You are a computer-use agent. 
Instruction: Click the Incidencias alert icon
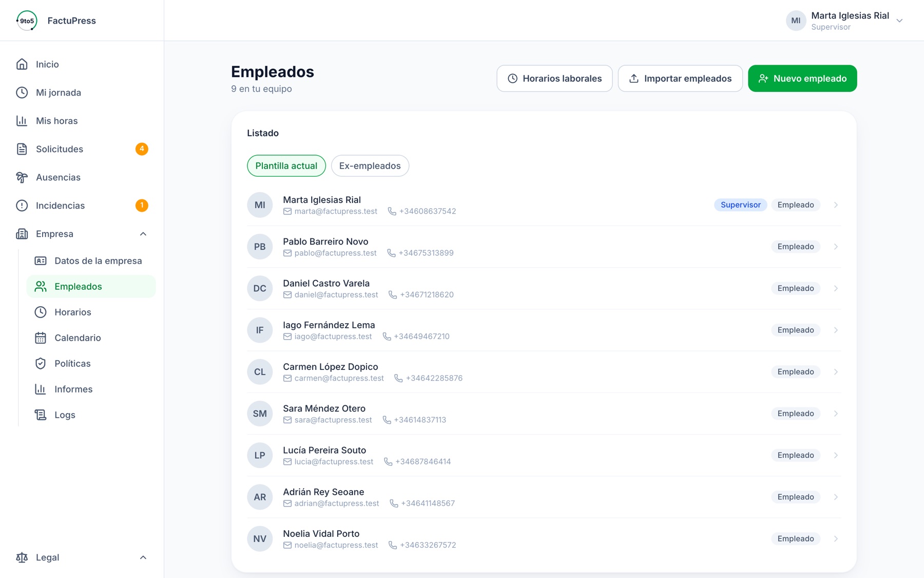[22, 206]
